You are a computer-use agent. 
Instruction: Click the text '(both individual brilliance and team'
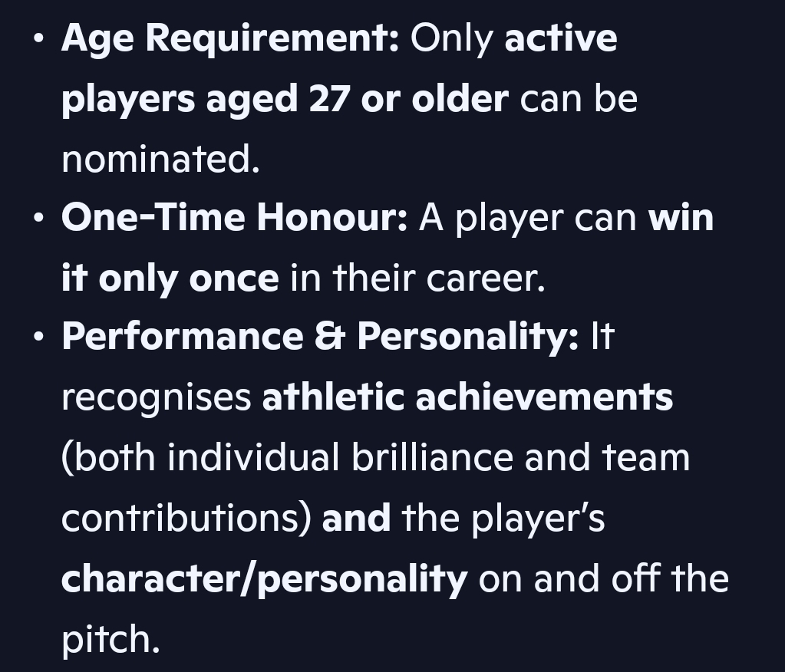coord(375,458)
